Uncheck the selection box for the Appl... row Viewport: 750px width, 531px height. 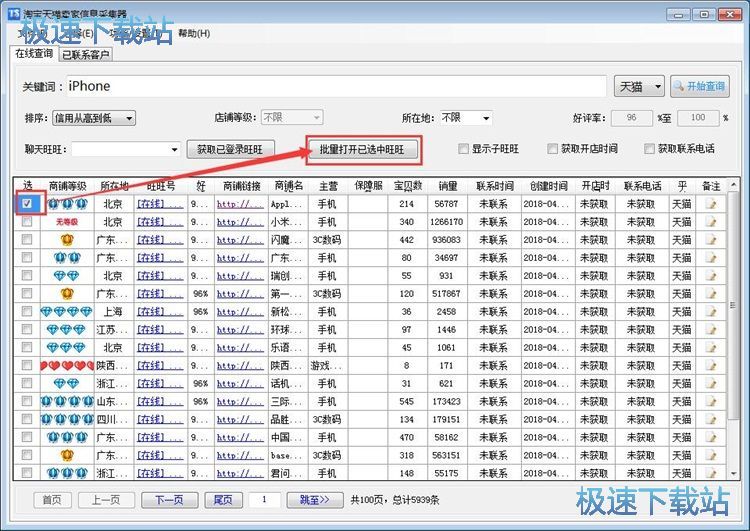(x=27, y=204)
